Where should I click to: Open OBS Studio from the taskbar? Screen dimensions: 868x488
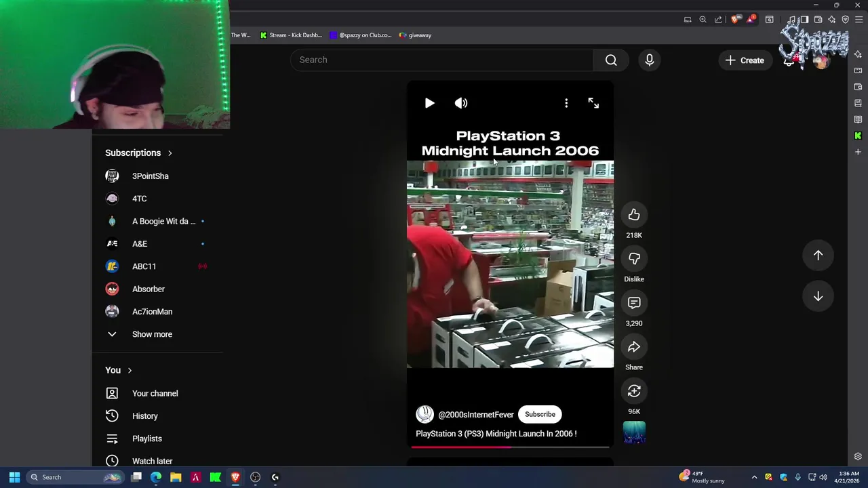tap(255, 477)
